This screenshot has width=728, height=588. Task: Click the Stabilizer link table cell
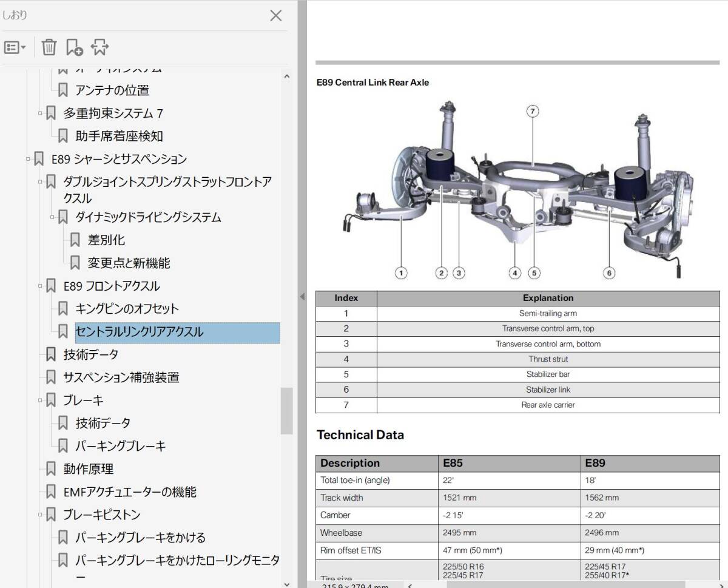pyautogui.click(x=548, y=390)
